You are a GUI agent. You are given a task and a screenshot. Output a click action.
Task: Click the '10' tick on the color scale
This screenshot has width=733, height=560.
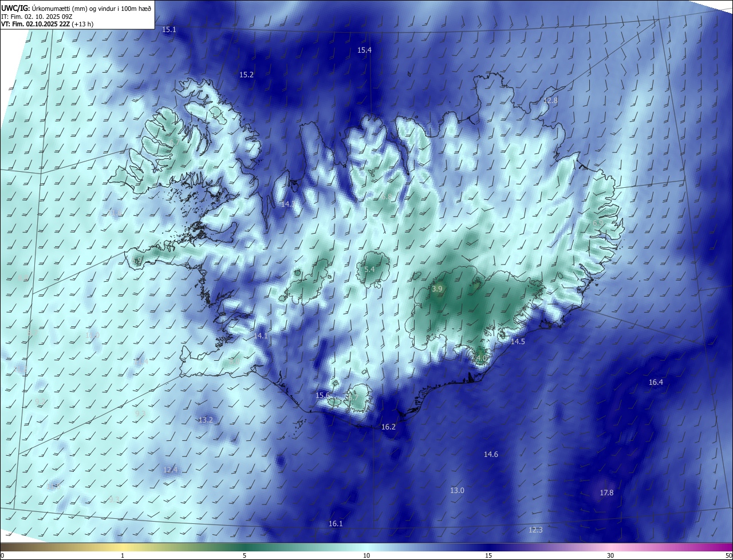(366, 555)
